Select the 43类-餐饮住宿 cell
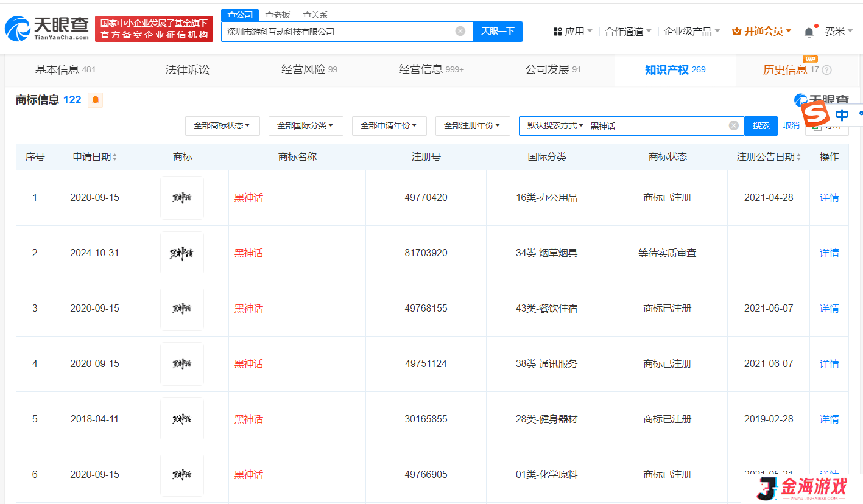The image size is (863, 504). click(x=546, y=309)
